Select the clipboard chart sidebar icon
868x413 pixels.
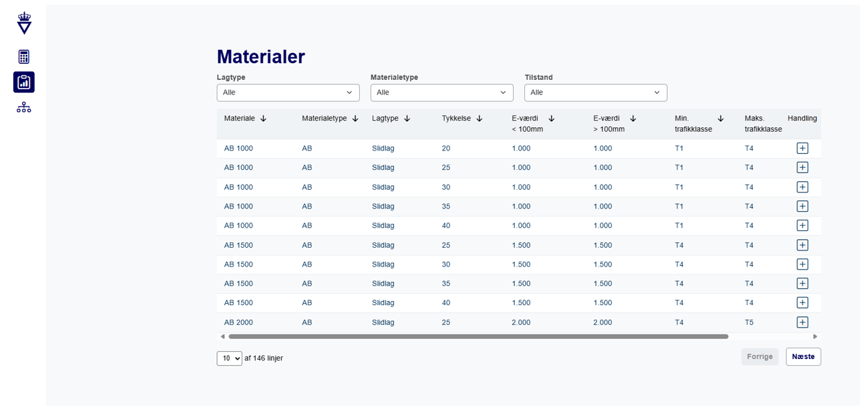pos(24,82)
